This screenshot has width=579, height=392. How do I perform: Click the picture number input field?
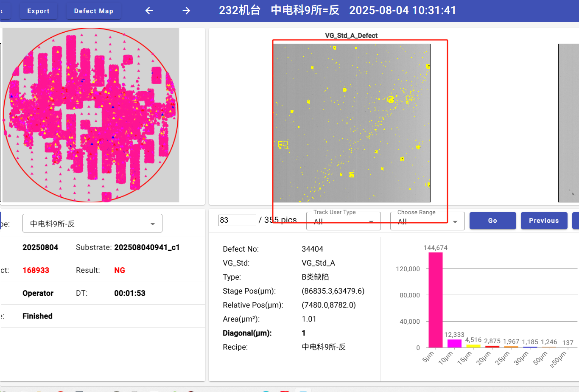[x=237, y=220]
